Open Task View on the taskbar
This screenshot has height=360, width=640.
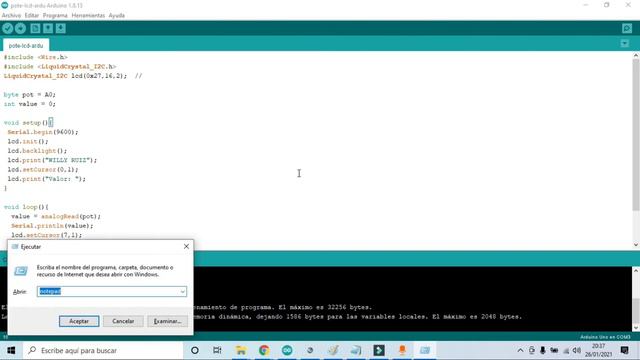coord(217,350)
